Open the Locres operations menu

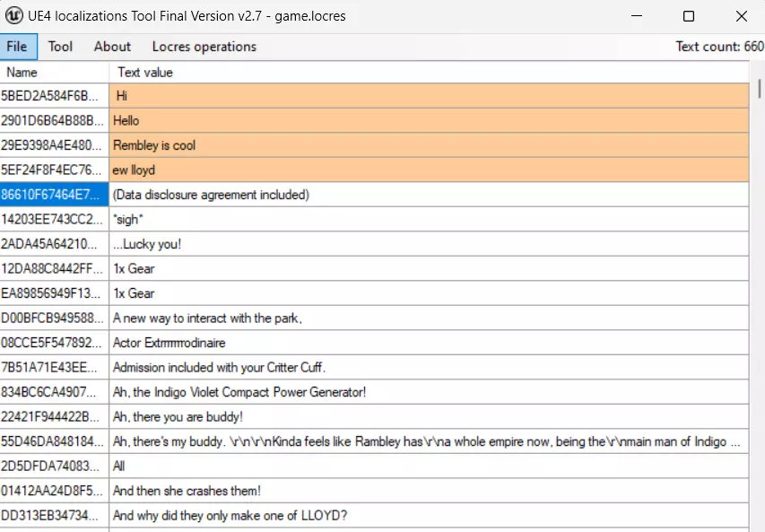[x=204, y=47]
